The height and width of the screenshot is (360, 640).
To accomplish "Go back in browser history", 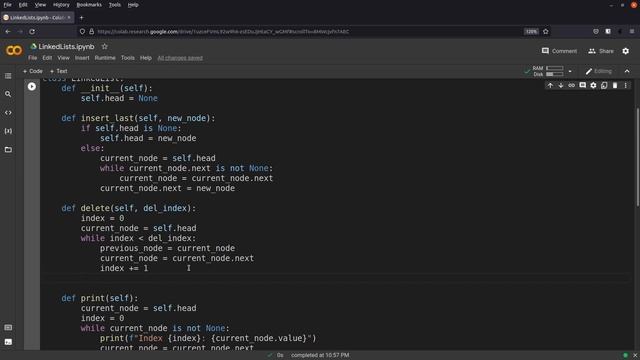I will pos(8,31).
